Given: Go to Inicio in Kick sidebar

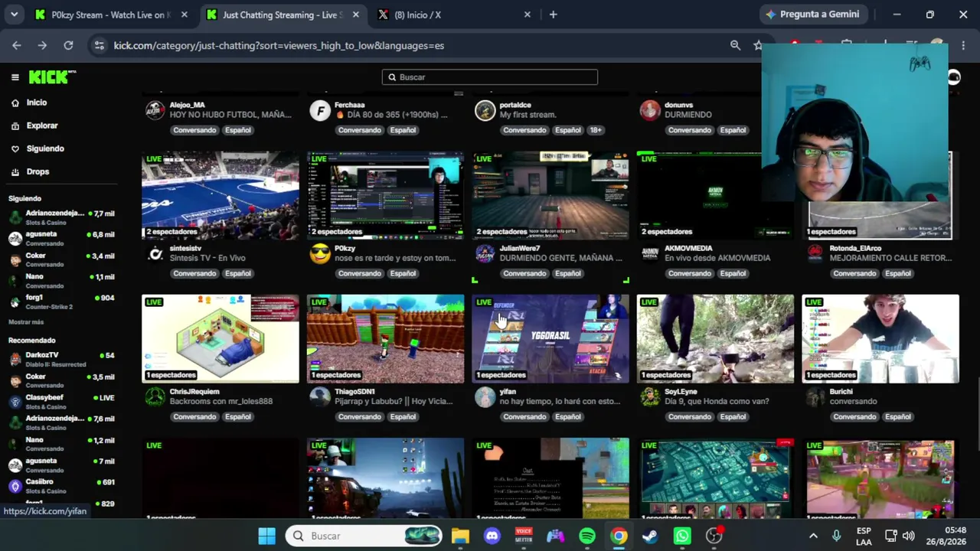Looking at the screenshot, I should [37, 103].
